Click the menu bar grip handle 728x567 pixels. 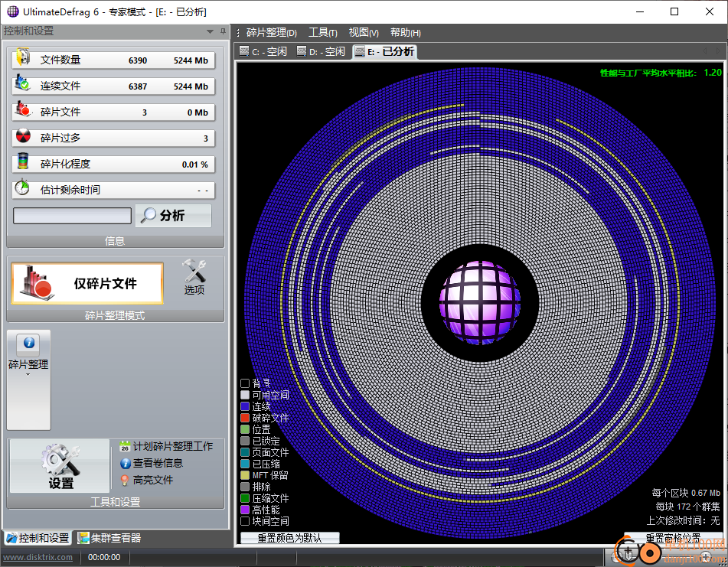pyautogui.click(x=238, y=32)
